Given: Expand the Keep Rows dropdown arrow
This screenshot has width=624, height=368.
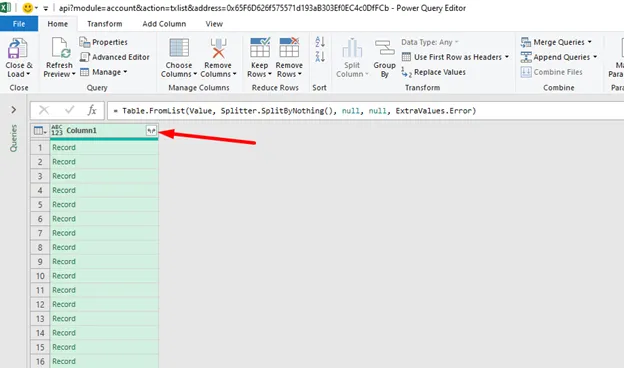Looking at the screenshot, I should [x=270, y=74].
